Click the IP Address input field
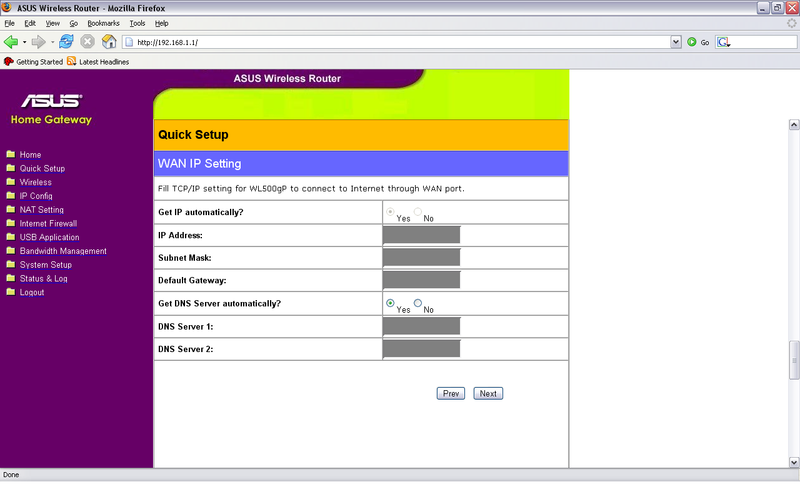 421,235
